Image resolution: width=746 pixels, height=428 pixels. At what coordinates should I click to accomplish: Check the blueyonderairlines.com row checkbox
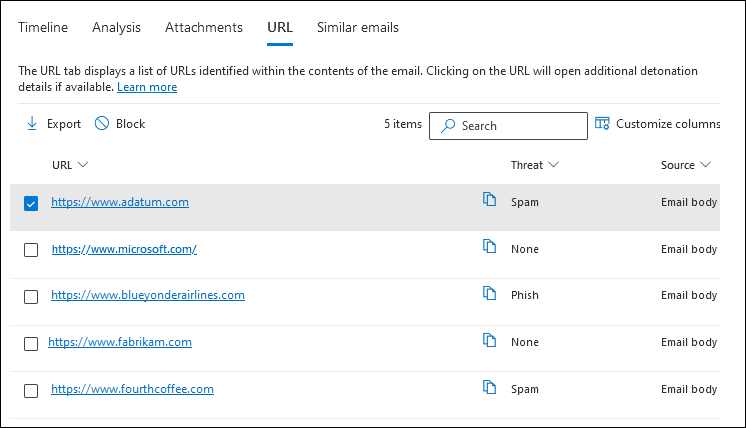pos(31,297)
